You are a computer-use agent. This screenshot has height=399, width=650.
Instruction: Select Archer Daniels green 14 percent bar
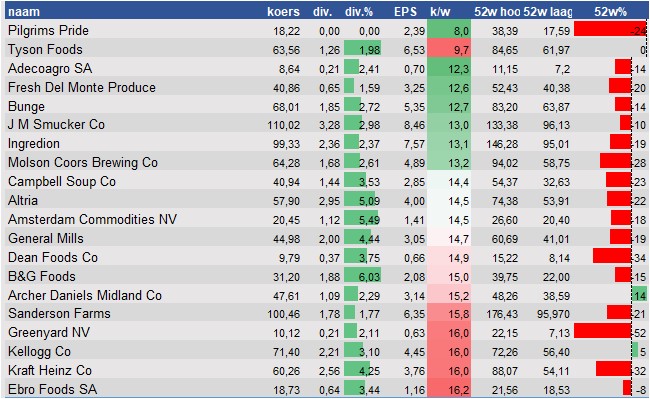pos(639,295)
